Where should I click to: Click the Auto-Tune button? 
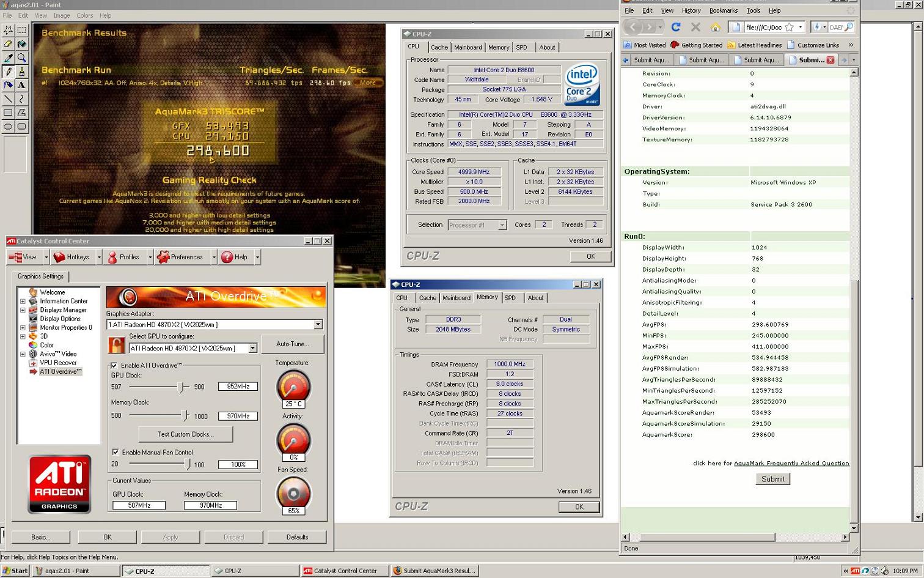tap(292, 344)
